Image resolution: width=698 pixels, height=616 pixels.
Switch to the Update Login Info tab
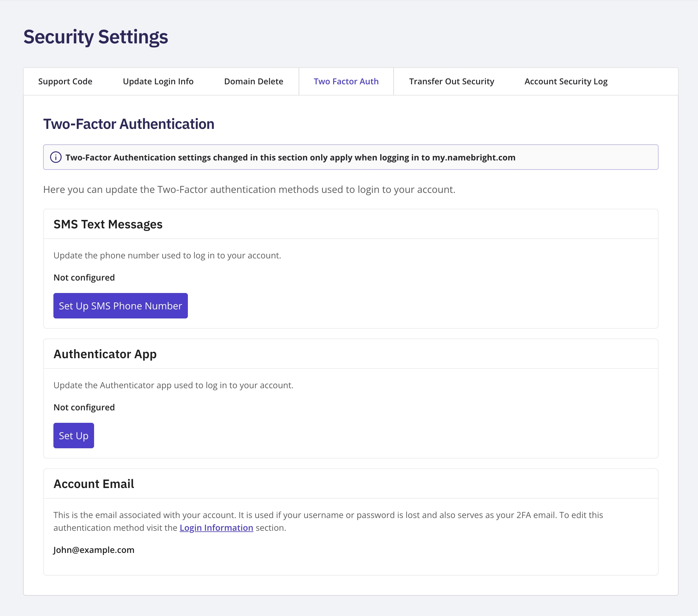point(158,82)
